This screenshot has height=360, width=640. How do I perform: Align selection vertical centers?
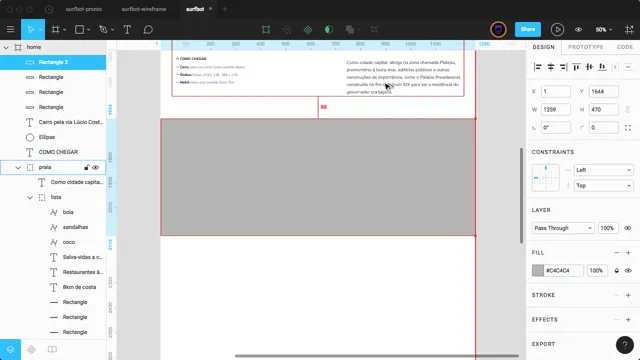[589, 67]
